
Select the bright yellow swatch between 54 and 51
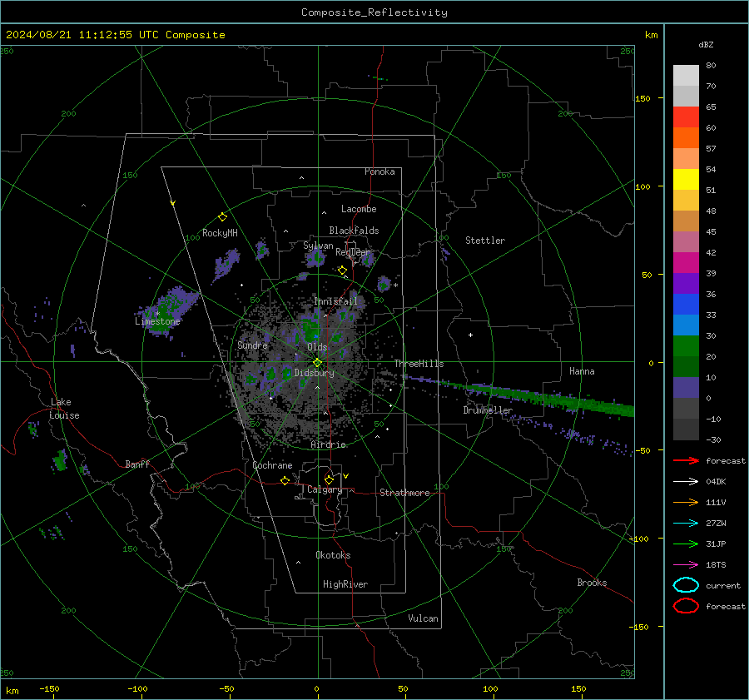point(686,179)
